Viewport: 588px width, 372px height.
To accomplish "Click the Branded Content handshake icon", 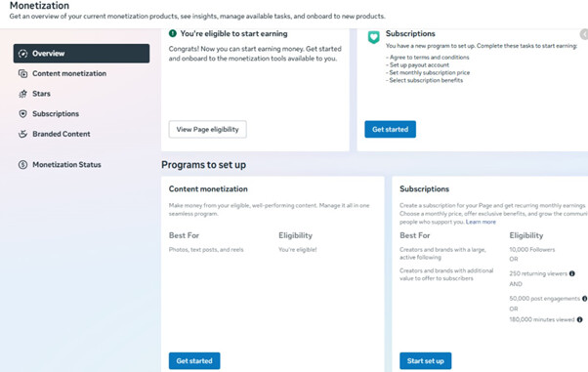I will pyautogui.click(x=22, y=134).
